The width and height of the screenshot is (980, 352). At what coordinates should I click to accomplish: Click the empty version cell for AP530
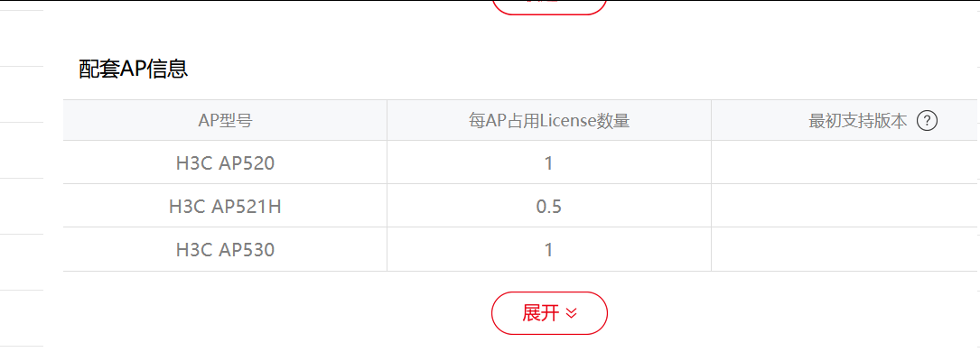pyautogui.click(x=845, y=250)
